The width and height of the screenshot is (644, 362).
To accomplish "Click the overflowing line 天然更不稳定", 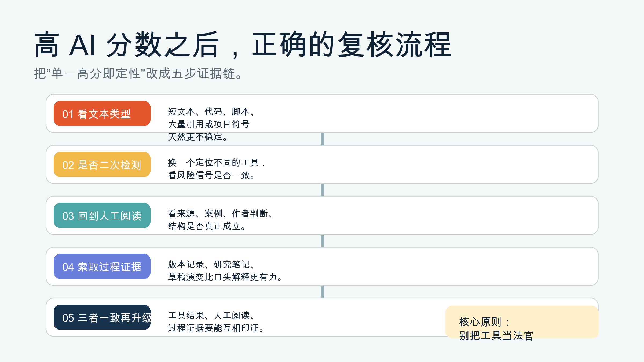I will coord(198,137).
